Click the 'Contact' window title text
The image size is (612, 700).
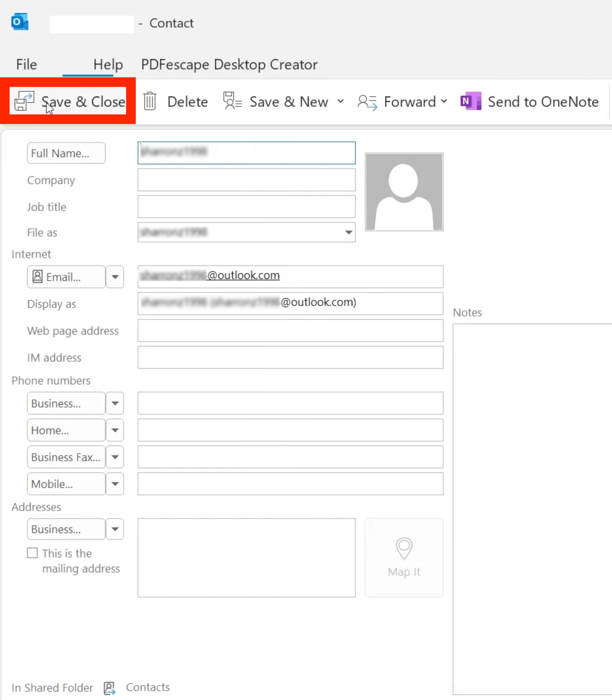click(x=172, y=23)
